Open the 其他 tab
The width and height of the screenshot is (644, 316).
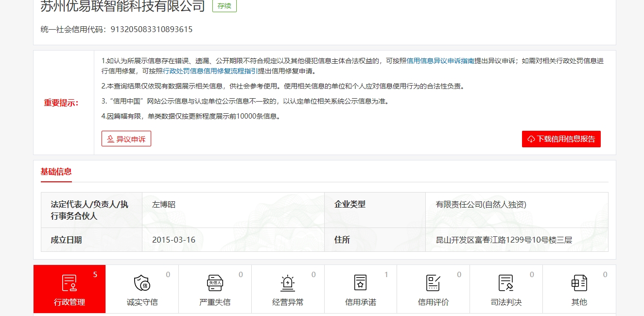[x=579, y=289]
